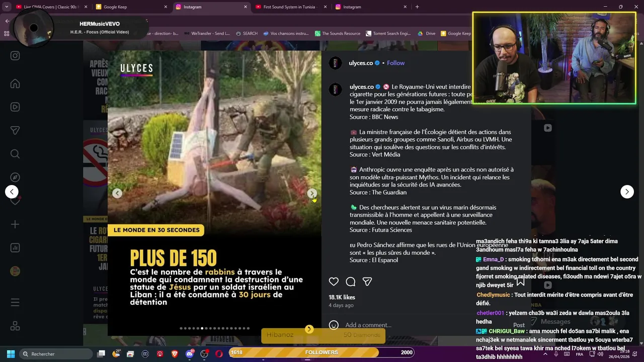Switch to Google Keep tab

131,7
